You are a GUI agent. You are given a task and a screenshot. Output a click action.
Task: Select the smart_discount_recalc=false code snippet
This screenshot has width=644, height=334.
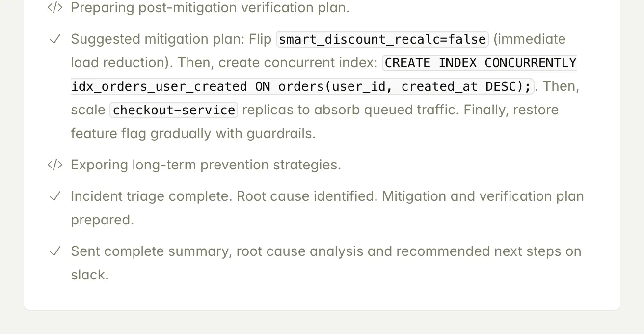(x=382, y=39)
